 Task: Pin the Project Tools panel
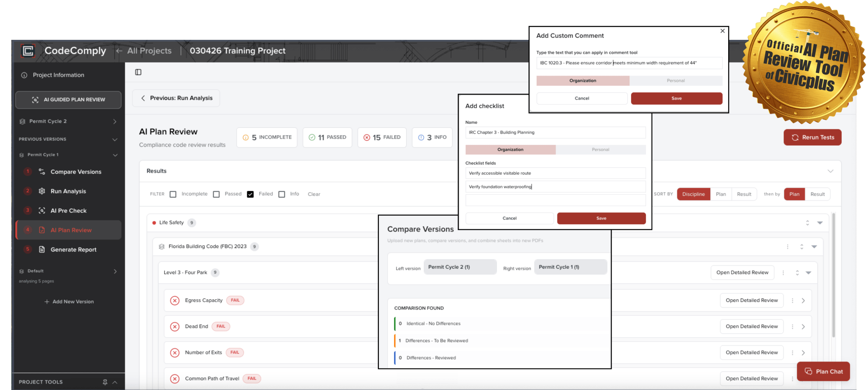pos(105,382)
